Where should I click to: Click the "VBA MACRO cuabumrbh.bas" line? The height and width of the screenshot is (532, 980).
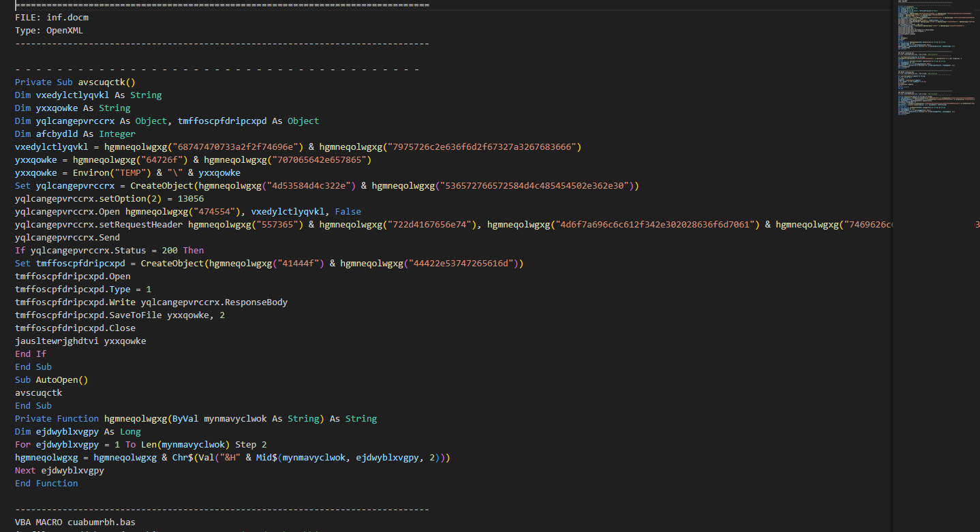pyautogui.click(x=75, y=522)
